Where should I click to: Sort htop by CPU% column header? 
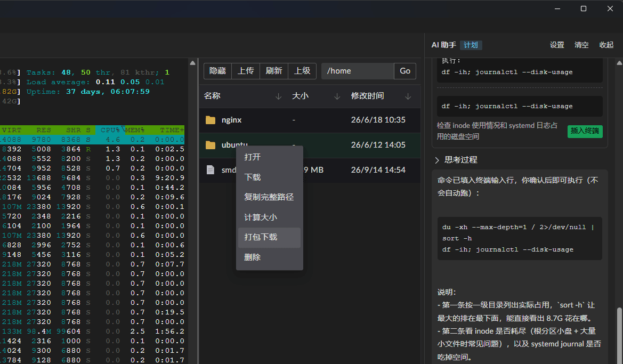click(110, 130)
